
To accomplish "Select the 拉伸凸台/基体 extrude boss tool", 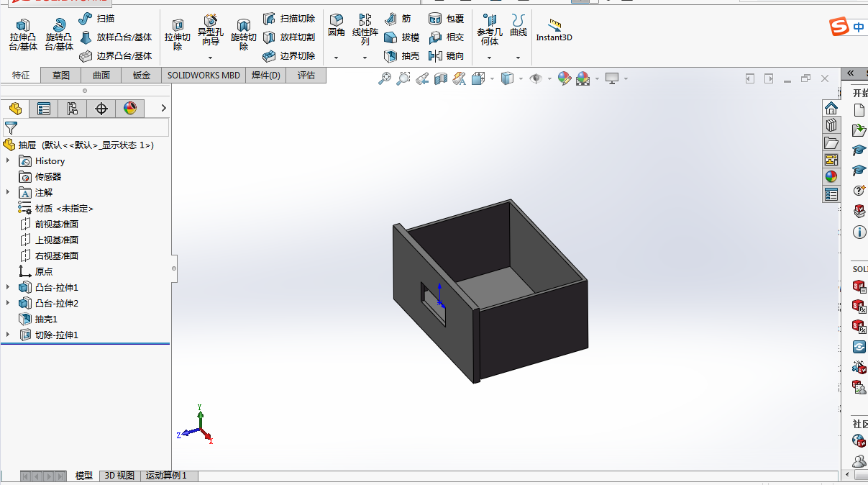I will [23, 35].
